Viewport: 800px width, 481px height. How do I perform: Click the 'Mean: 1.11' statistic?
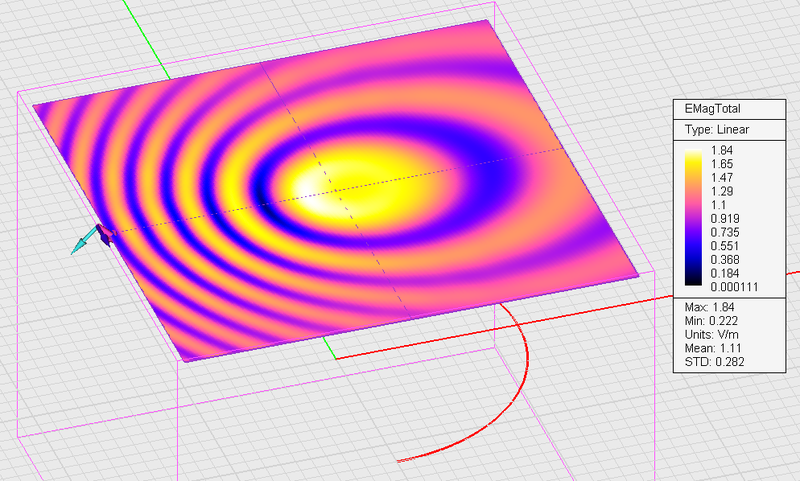coord(713,348)
